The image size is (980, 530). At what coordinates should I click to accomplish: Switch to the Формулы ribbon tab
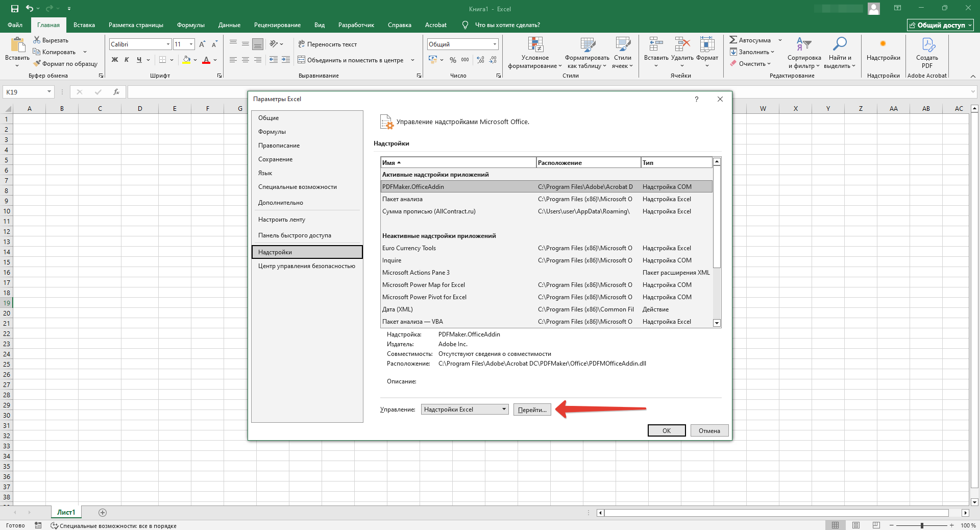[x=191, y=25]
